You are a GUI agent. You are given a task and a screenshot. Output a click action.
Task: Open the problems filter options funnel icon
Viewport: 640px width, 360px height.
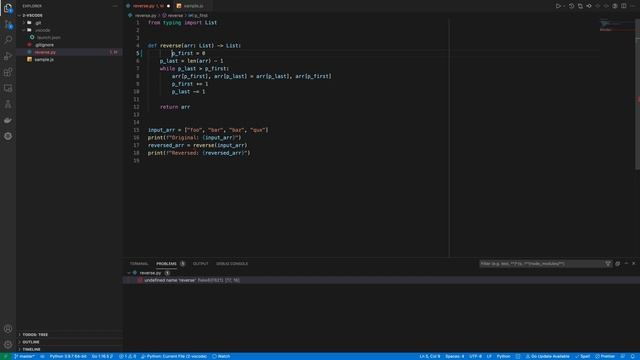[x=608, y=264]
